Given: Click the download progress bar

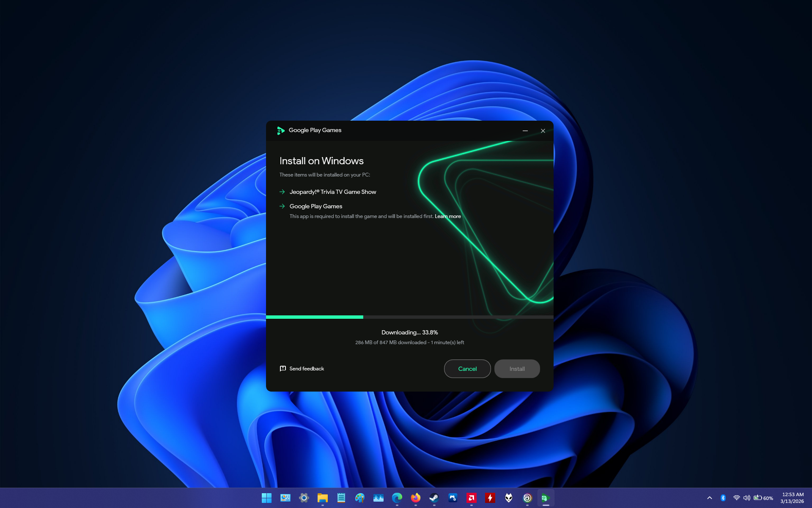Looking at the screenshot, I should [409, 317].
